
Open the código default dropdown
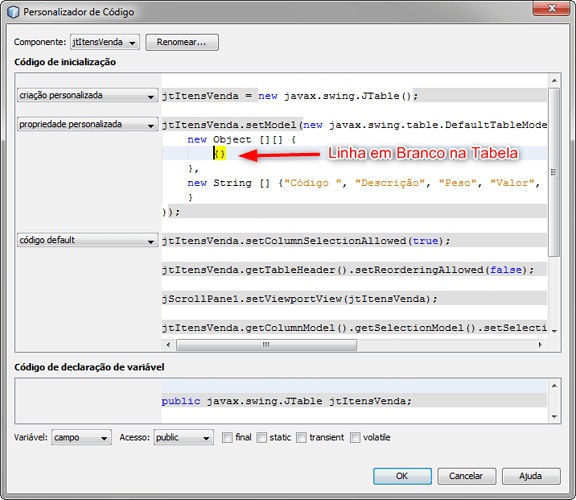tap(87, 240)
